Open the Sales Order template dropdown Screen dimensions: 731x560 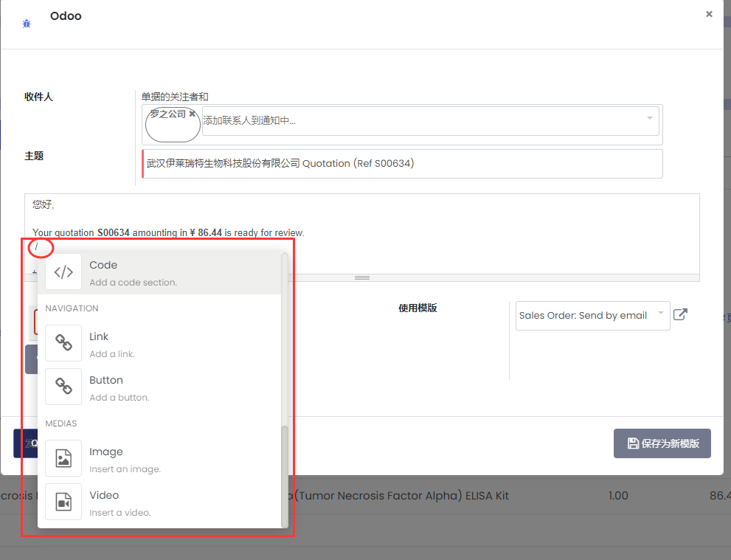(x=592, y=315)
